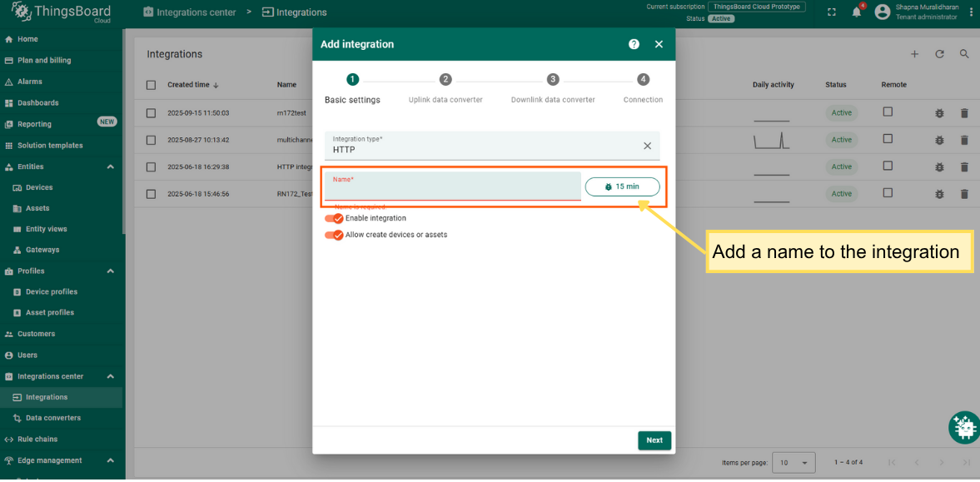
Task: Toggle Allow create devices or assets
Action: point(334,235)
